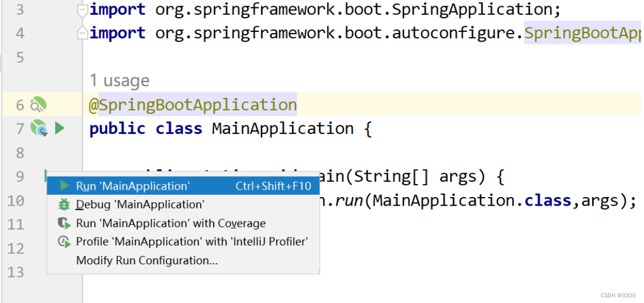Open Modify Run Configuration… entry
Screen dimensions: 644x303
(x=183, y=260)
